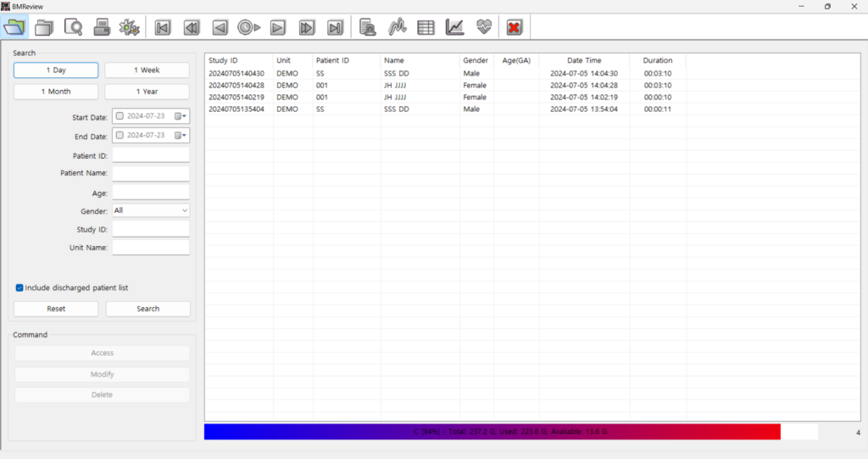Open settings via the gears icon

click(x=130, y=26)
